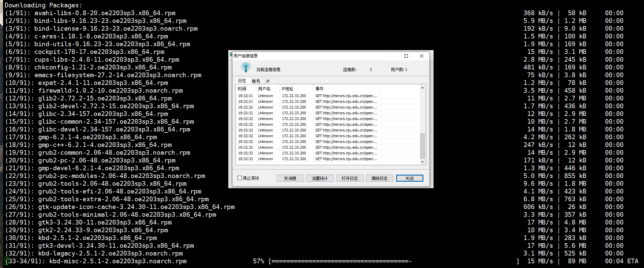Click cups-libs-2.4.0-11 package line
This screenshot has height=268, width=644.
(x=92, y=59)
